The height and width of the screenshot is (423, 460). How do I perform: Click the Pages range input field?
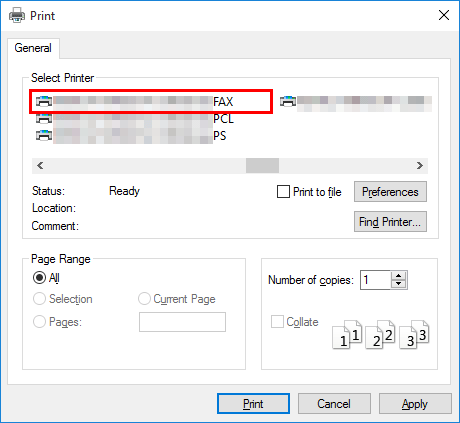[x=182, y=322]
